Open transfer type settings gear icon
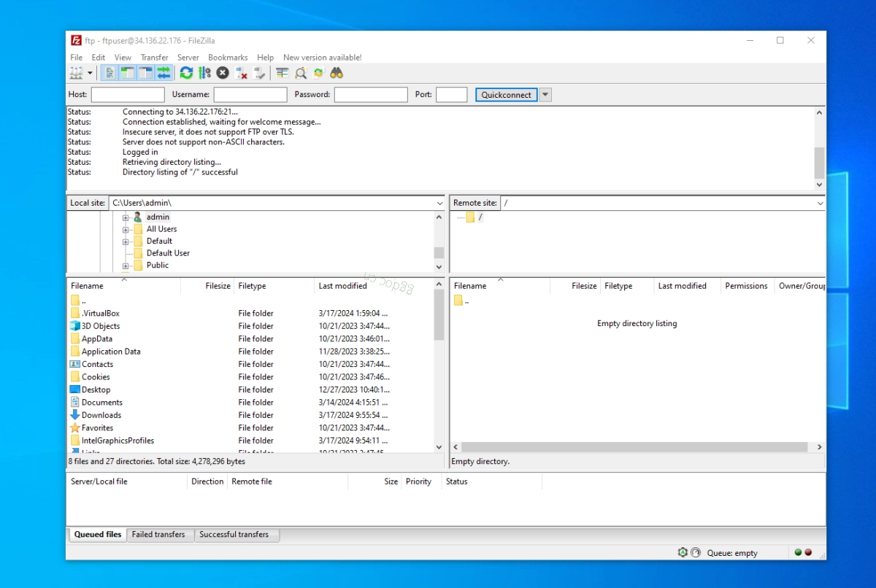 point(683,553)
